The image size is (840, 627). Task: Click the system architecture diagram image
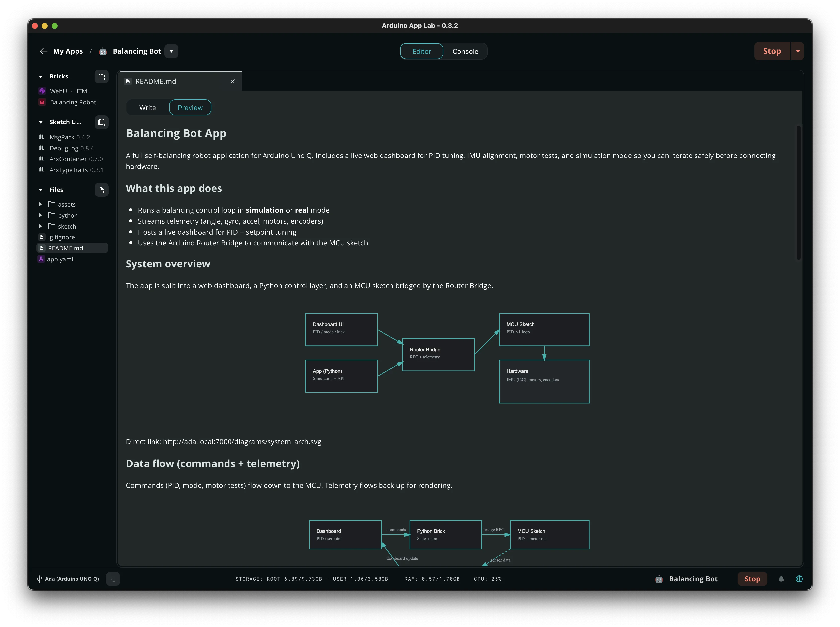coord(447,358)
